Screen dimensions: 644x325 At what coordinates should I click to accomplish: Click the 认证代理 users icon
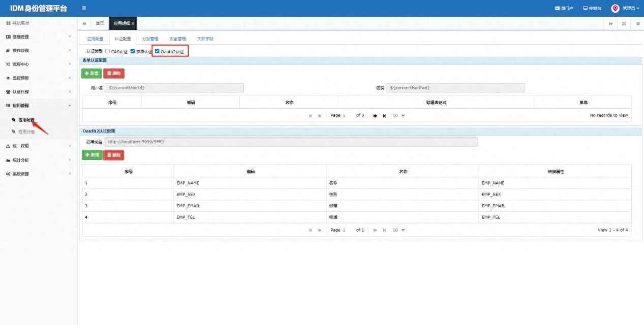point(8,92)
